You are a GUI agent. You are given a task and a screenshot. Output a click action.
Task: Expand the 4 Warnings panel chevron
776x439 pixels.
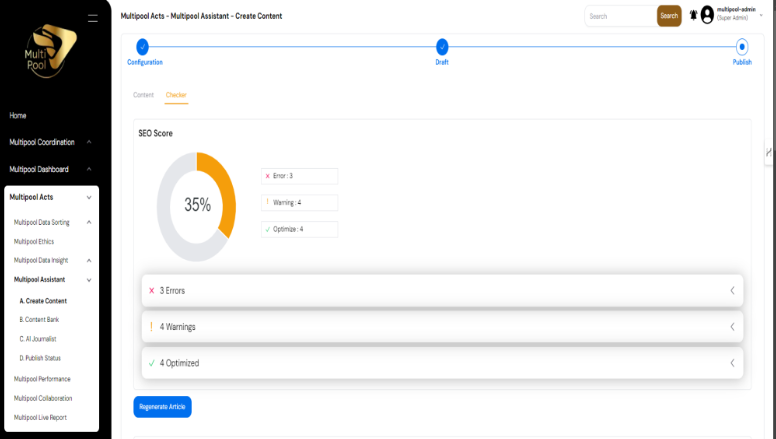pos(732,327)
